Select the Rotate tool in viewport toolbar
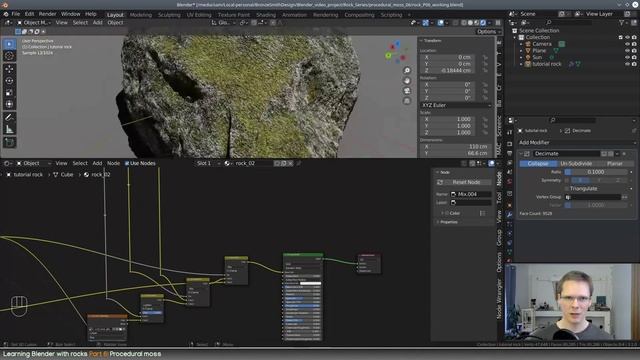The height and width of the screenshot is (360, 640). tap(9, 81)
